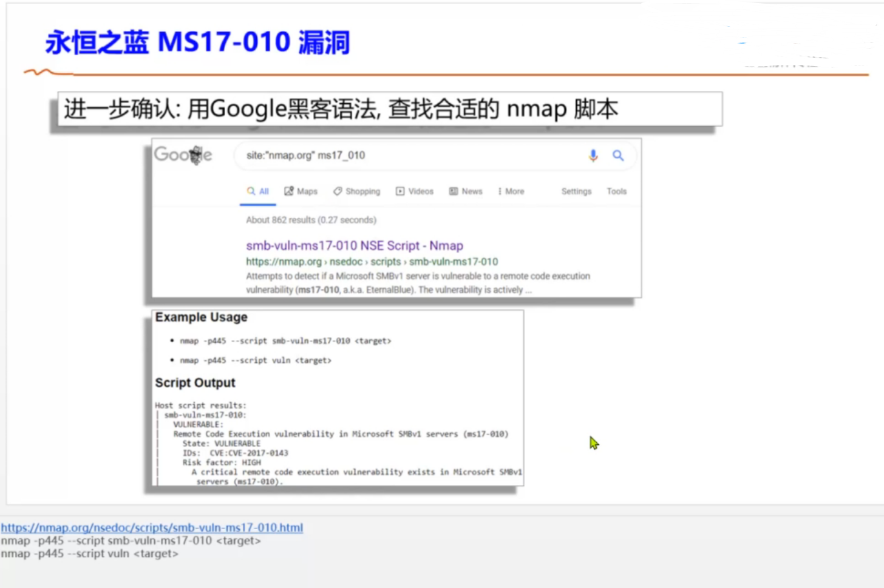Screen dimensions: 884x588
Task: Click the Example Usage heading
Action: click(x=201, y=317)
